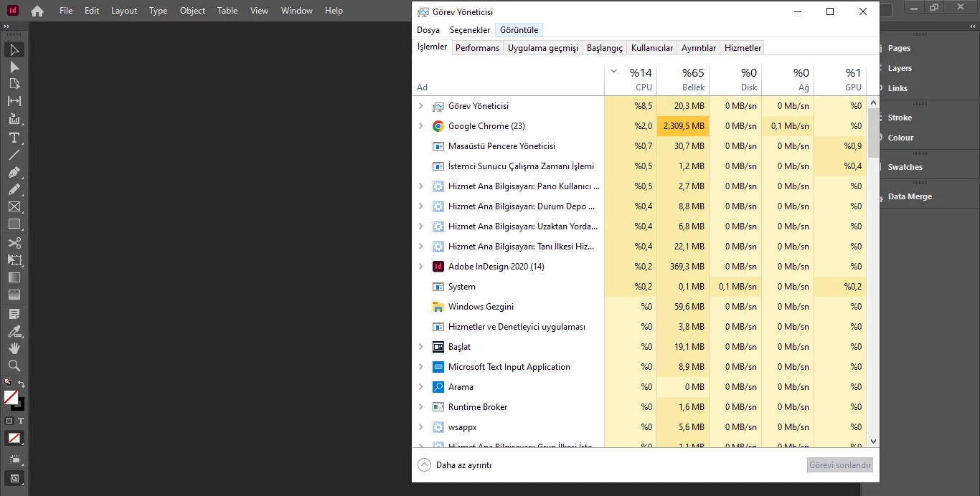
Task: Click the Apply None swatch
Action: coord(14,438)
